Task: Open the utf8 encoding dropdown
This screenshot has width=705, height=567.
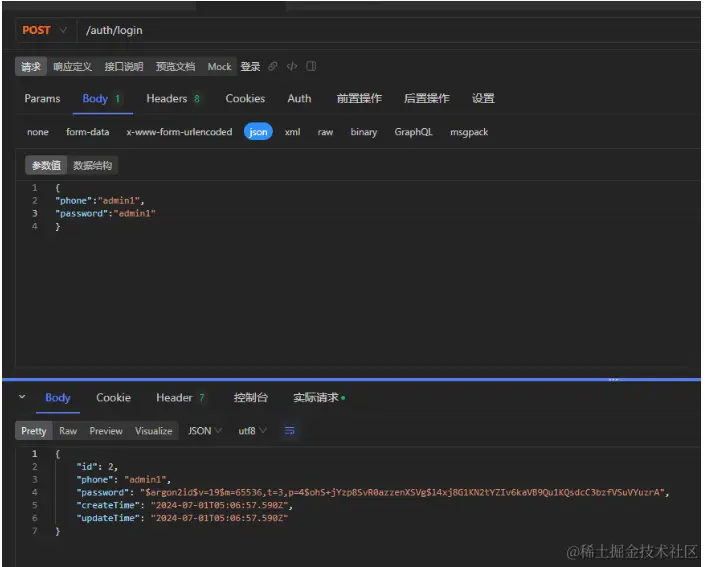Action: [252, 431]
